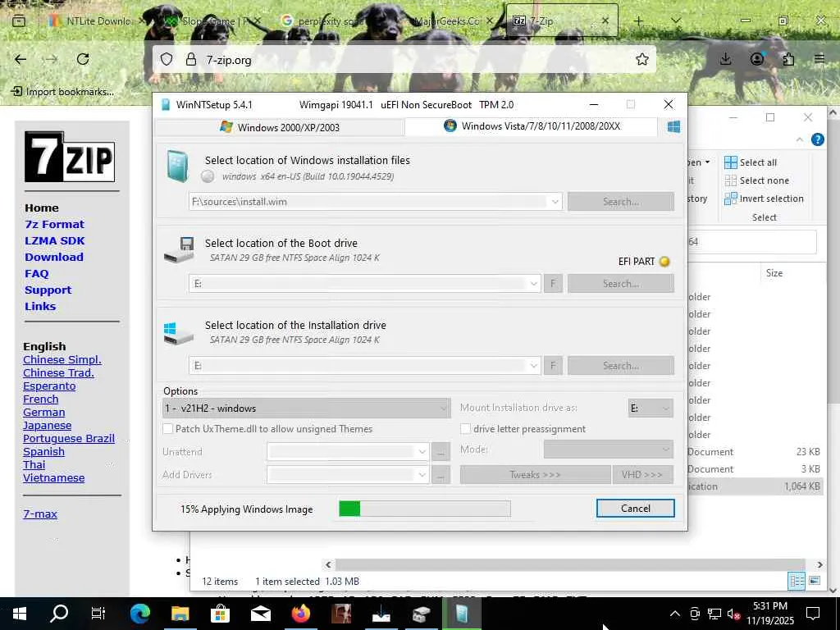
Task: Reload the 7-zip.org page
Action: (x=83, y=59)
